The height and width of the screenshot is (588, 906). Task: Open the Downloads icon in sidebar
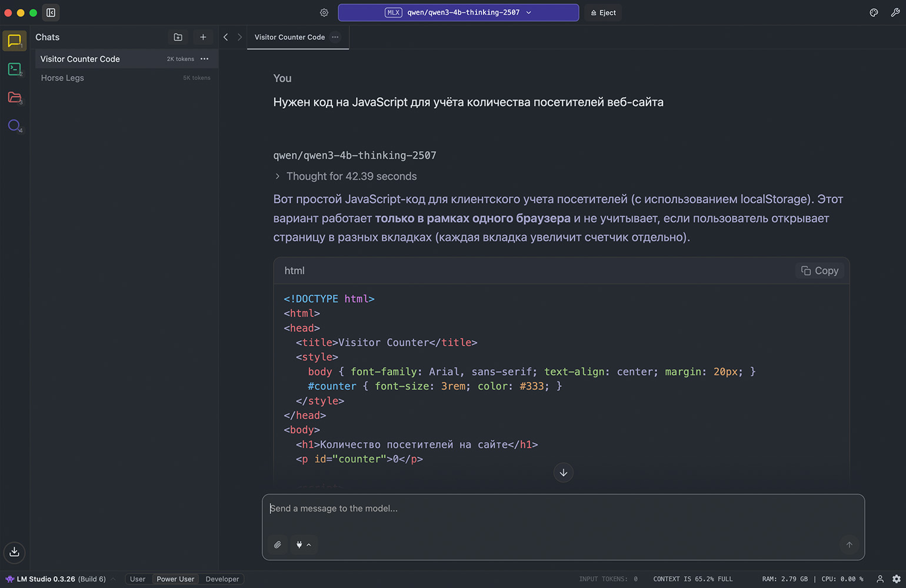(15, 552)
